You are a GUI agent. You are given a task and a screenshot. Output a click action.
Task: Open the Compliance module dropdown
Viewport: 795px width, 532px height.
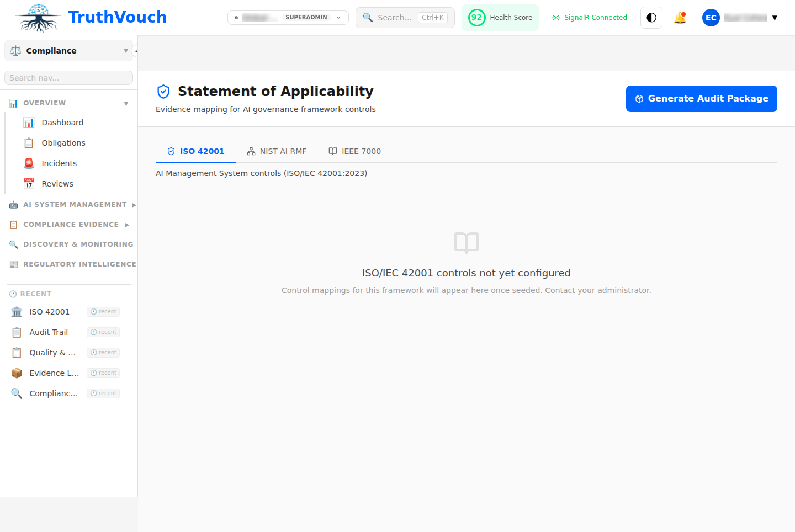click(x=67, y=50)
